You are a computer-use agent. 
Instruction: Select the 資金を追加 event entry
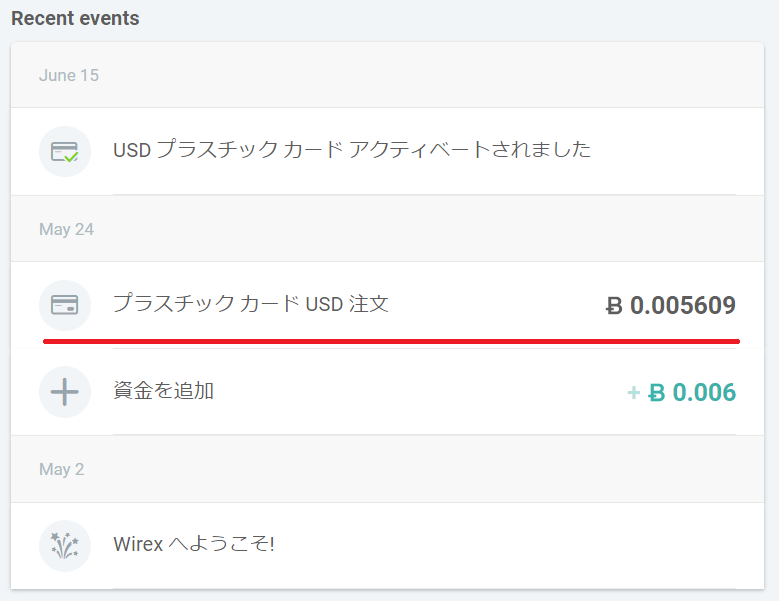(164, 391)
